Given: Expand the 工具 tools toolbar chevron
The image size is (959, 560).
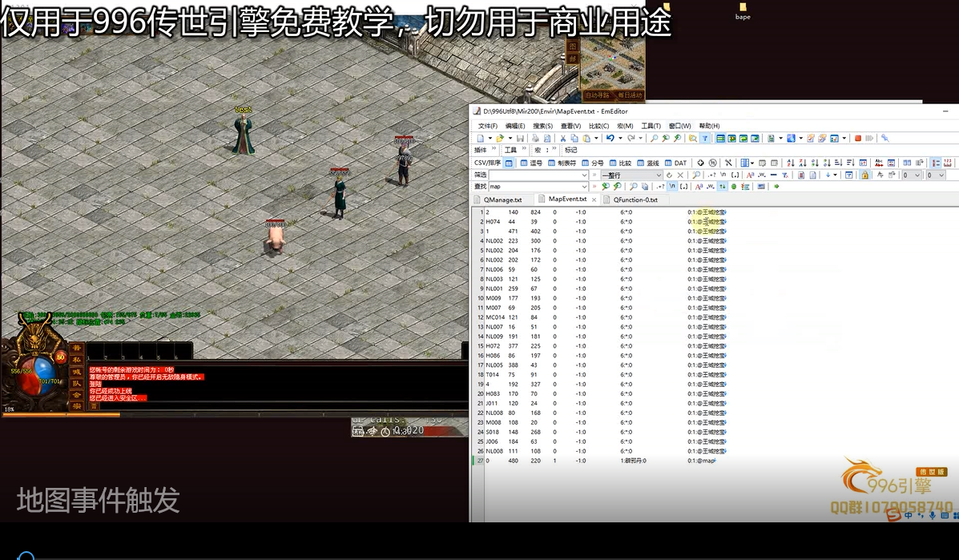Looking at the screenshot, I should tap(524, 148).
